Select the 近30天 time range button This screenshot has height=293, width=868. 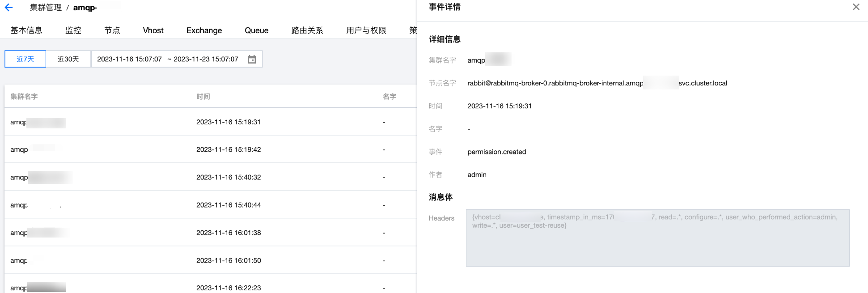click(x=68, y=59)
